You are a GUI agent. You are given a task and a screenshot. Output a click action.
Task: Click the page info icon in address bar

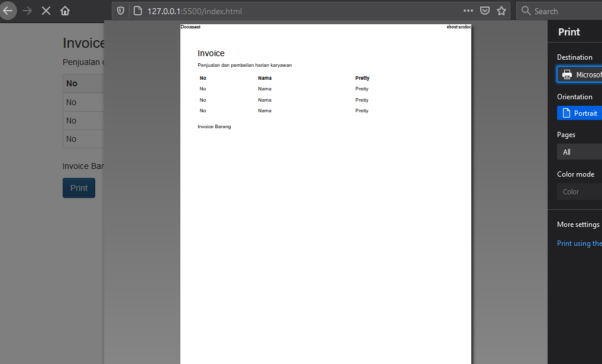click(137, 11)
